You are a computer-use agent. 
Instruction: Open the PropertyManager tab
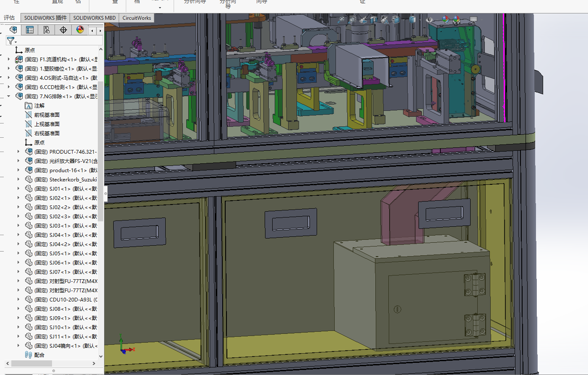(30, 30)
